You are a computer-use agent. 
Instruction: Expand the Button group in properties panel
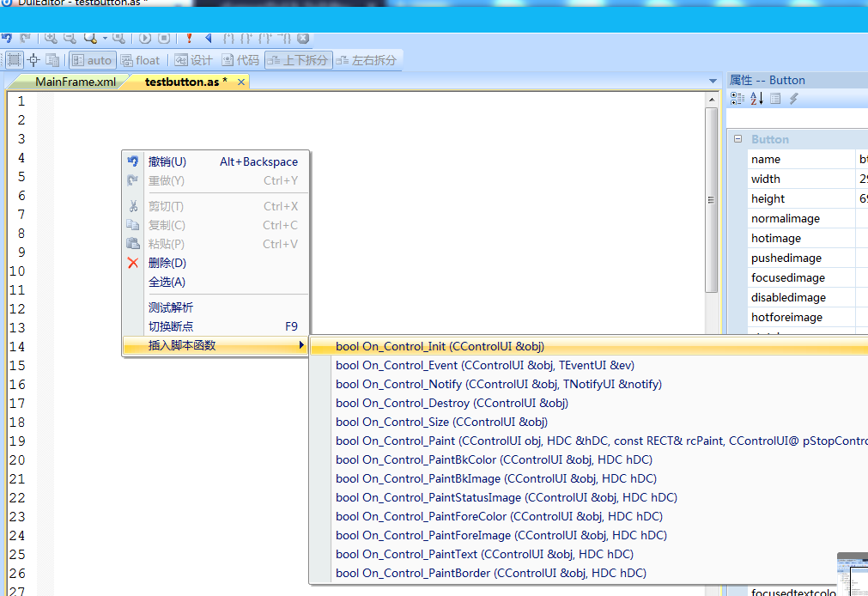[x=737, y=138]
